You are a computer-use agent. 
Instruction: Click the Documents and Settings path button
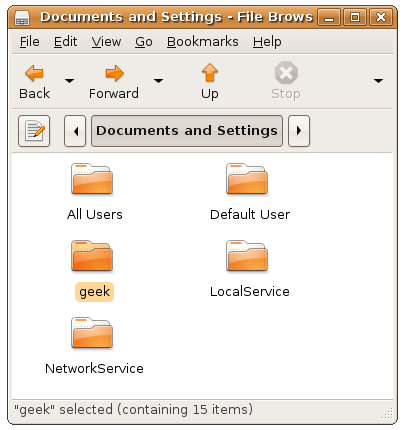pyautogui.click(x=187, y=131)
